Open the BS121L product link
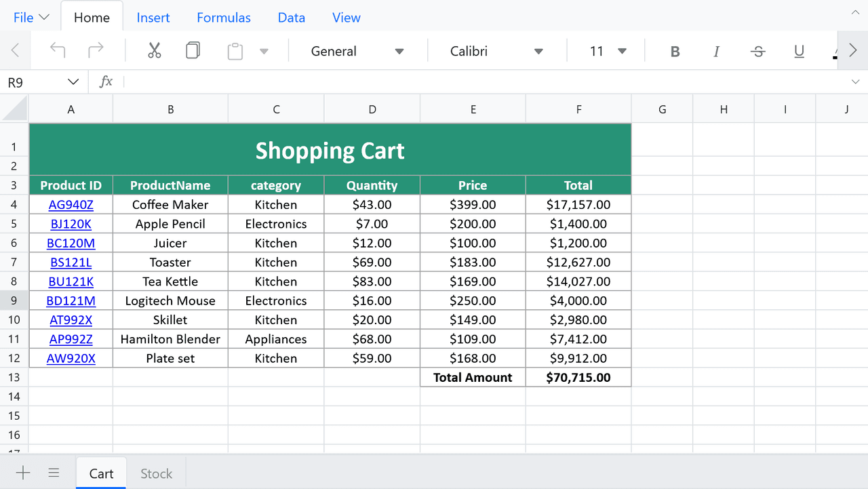 71,262
